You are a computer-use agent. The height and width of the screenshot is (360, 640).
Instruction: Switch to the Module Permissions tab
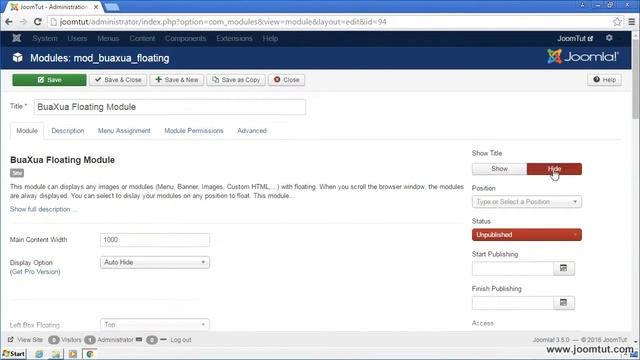[x=194, y=131]
